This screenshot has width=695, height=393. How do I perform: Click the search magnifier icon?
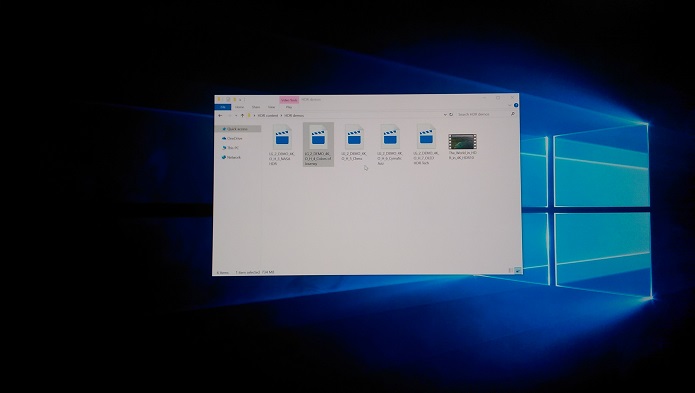[513, 114]
